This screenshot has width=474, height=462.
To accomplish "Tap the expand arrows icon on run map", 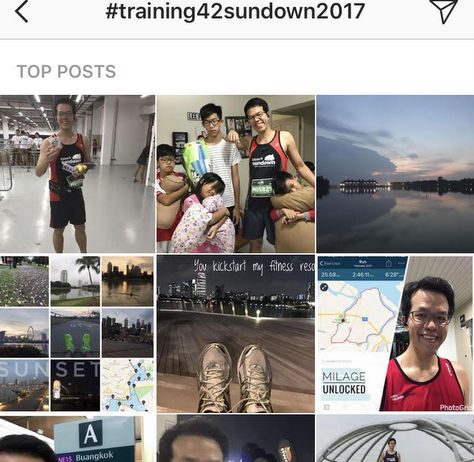I will pos(324,287).
